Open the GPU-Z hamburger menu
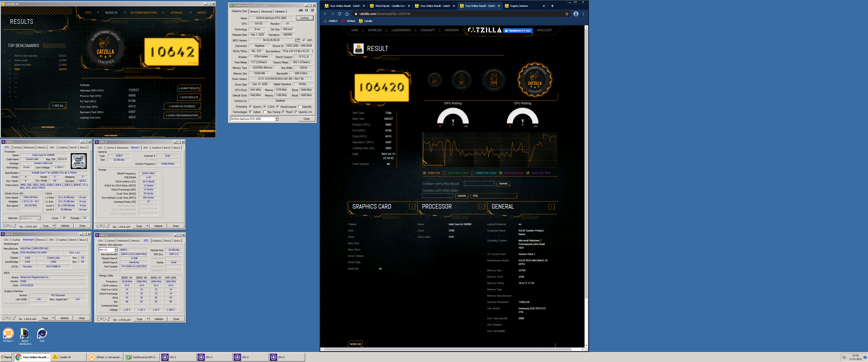Viewport: 868px width, 362px height. (x=312, y=10)
